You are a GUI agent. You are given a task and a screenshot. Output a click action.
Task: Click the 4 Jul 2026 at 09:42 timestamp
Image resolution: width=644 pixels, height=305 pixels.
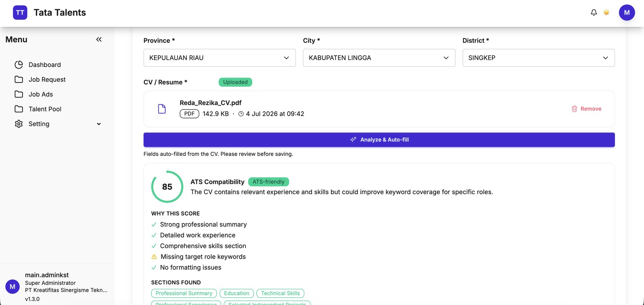275,114
